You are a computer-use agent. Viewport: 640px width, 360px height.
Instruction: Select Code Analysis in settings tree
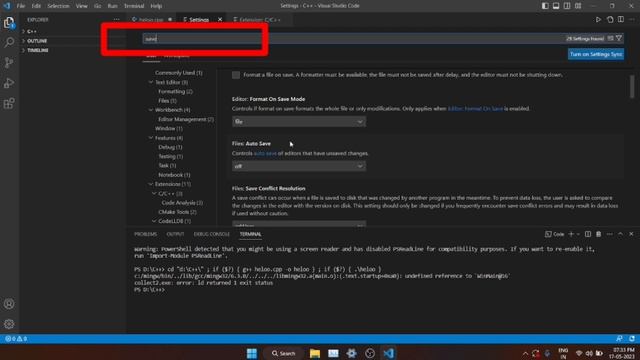coord(182,202)
